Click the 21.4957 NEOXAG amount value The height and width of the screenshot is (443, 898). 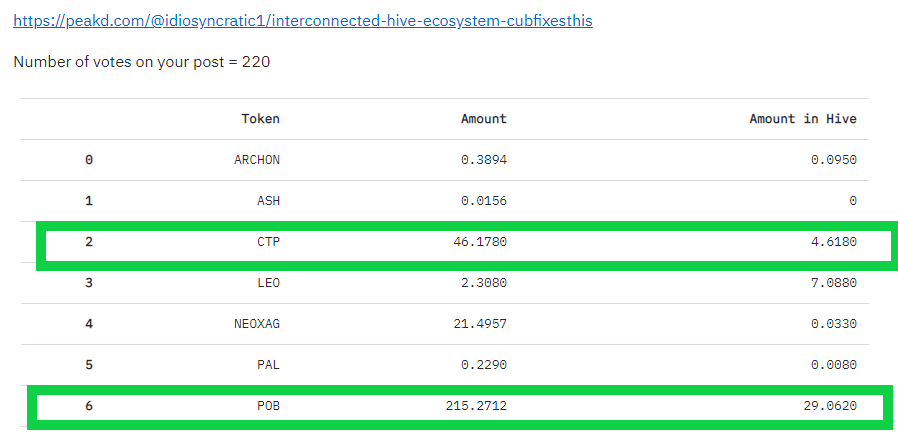[480, 324]
